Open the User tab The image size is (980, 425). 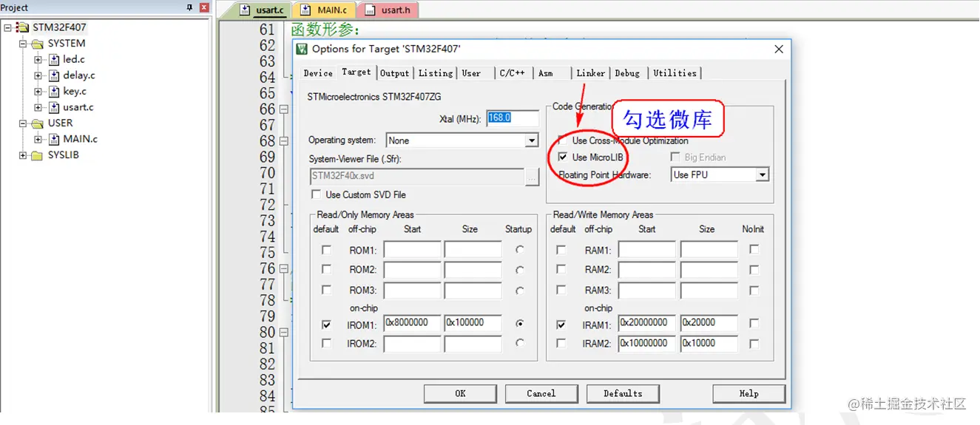[472, 73]
